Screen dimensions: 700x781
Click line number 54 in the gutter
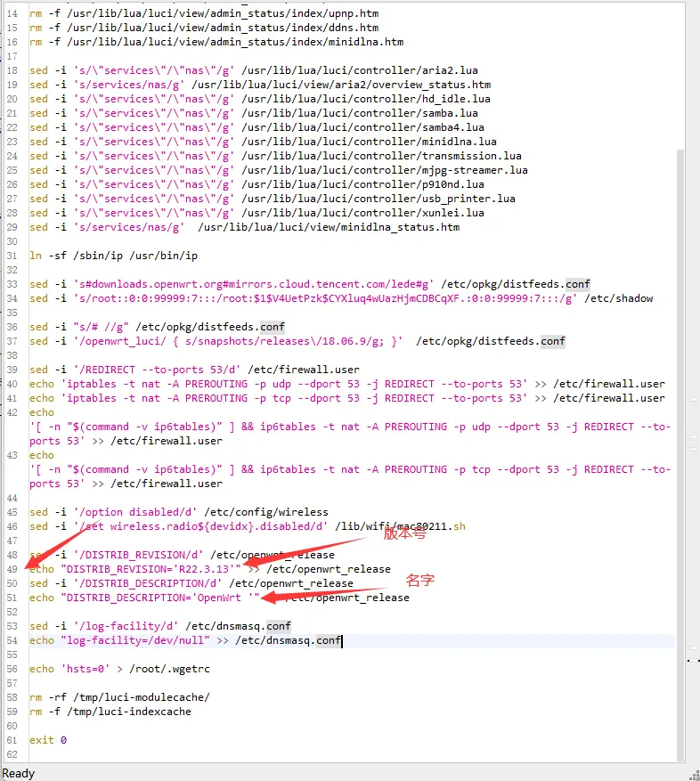(x=12, y=640)
